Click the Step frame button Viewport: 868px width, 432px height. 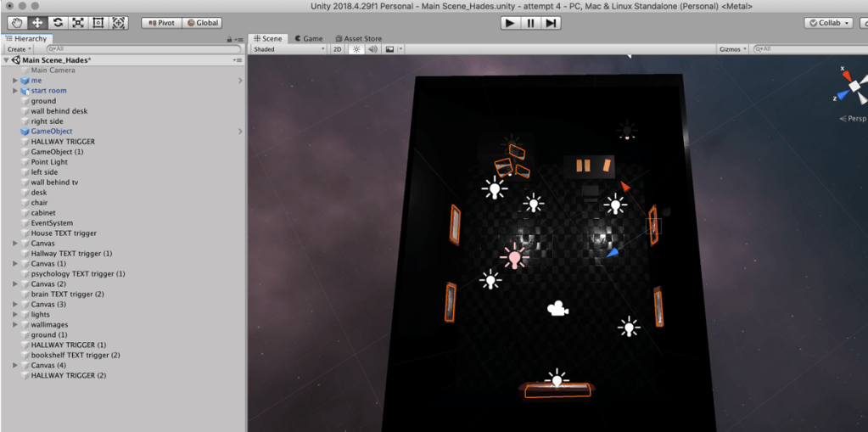[552, 23]
